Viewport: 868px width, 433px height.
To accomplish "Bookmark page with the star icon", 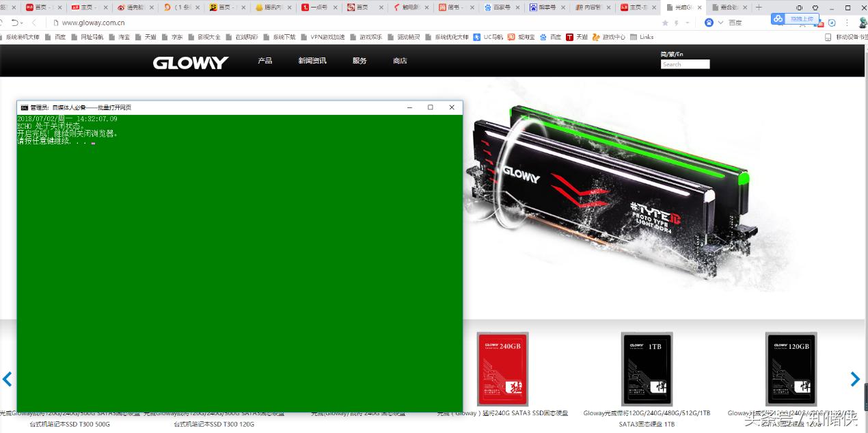I will [x=665, y=23].
